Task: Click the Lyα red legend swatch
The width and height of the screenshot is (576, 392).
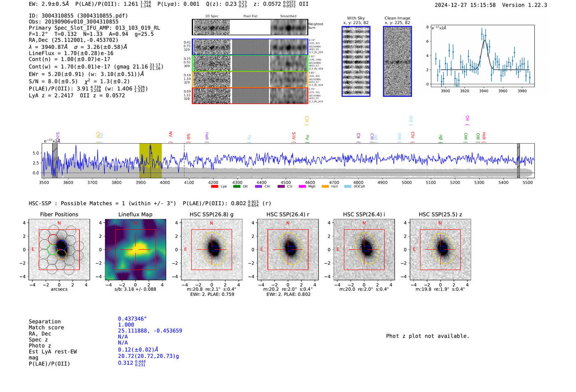Action: point(214,186)
